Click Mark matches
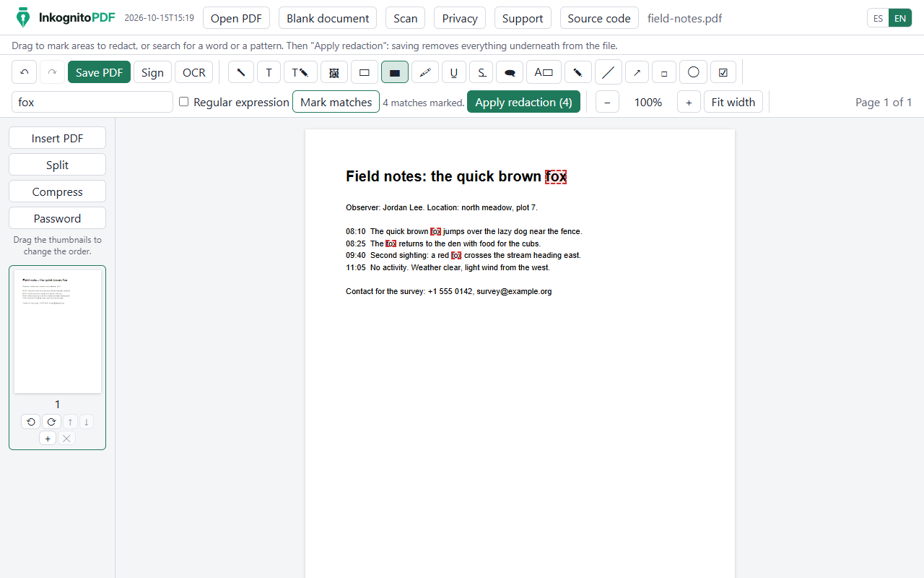 (x=336, y=102)
